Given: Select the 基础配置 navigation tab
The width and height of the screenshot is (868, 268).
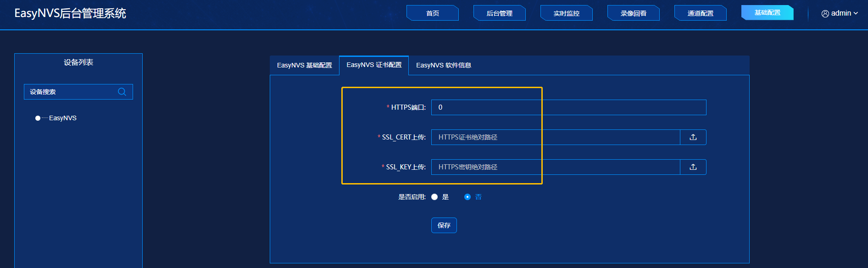Looking at the screenshot, I should coord(768,12).
